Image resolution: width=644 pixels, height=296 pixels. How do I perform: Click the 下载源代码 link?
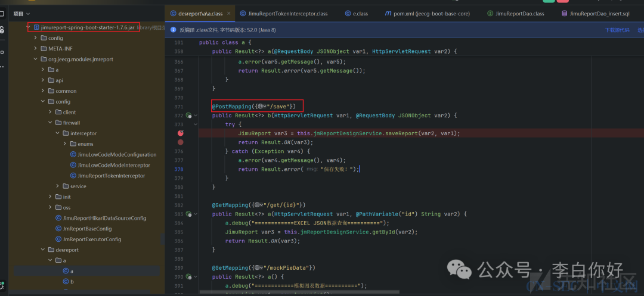pyautogui.click(x=617, y=30)
